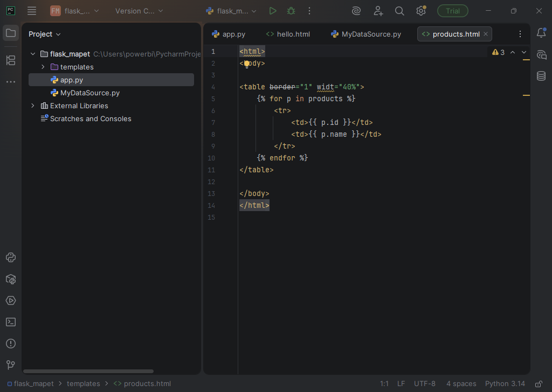
Task: Select External Libraries label
Action: pos(79,106)
